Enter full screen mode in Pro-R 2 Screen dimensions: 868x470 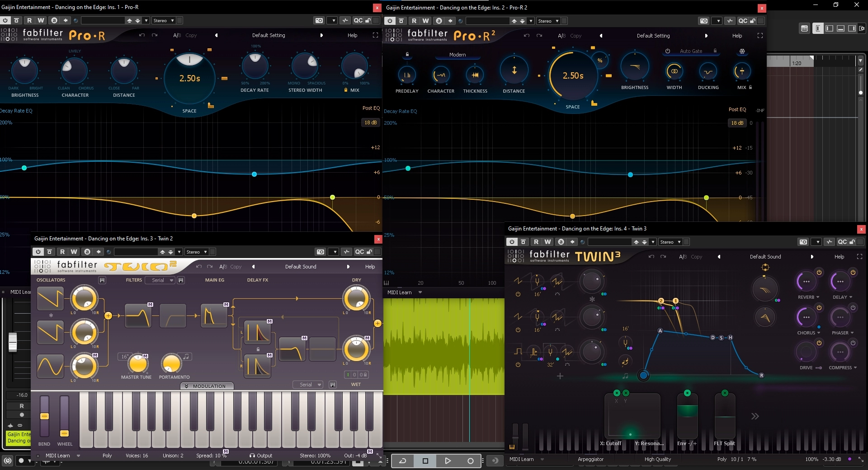(760, 36)
